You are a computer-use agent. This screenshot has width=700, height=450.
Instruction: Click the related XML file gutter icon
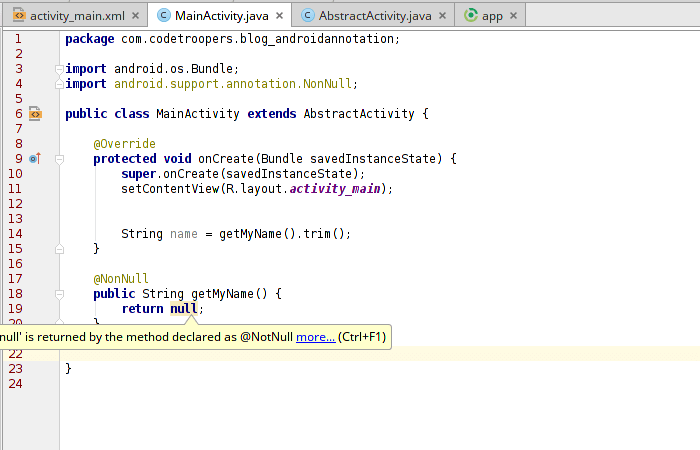[35, 114]
